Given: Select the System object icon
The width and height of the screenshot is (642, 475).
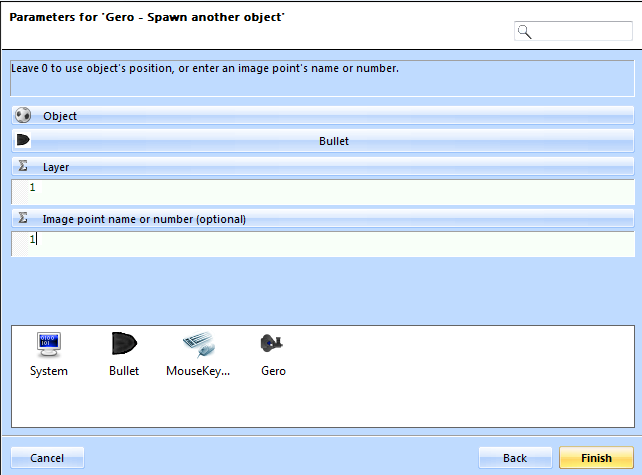Looking at the screenshot, I should coord(48,345).
